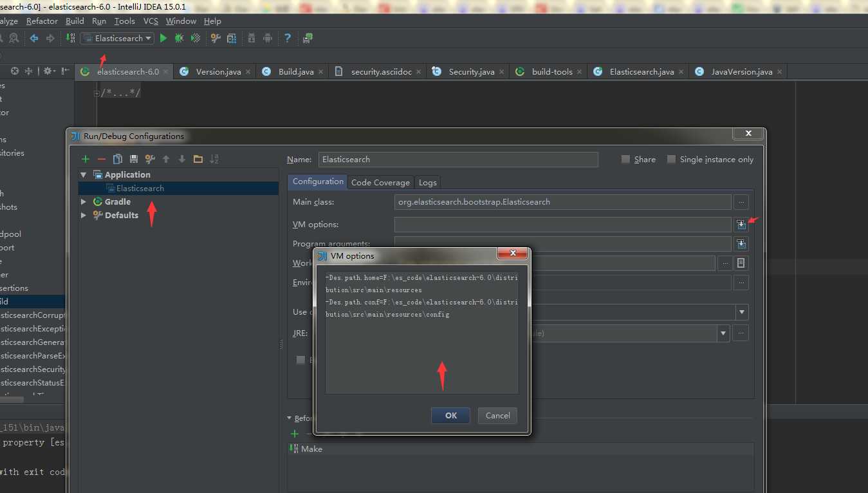Open the Build menu

click(75, 21)
